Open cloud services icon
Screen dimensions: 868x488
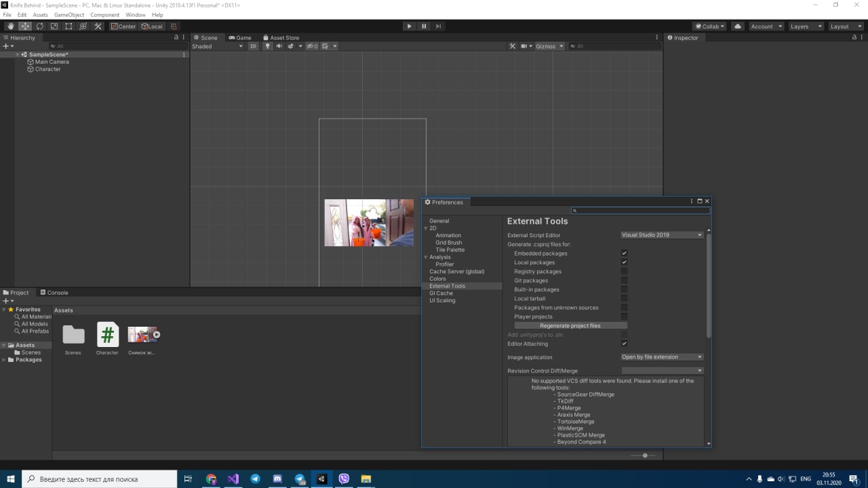[738, 26]
